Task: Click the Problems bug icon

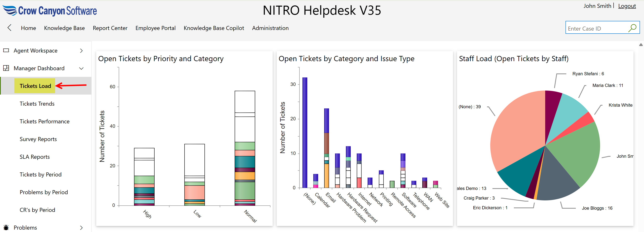Action: click(6, 227)
